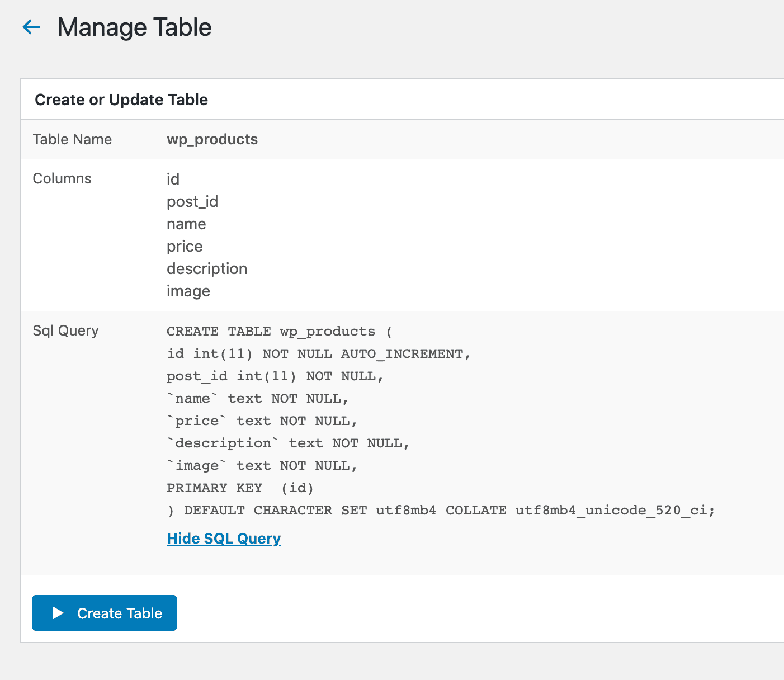The width and height of the screenshot is (784, 680).
Task: Click the Manage Table page heading
Action: [x=134, y=27]
